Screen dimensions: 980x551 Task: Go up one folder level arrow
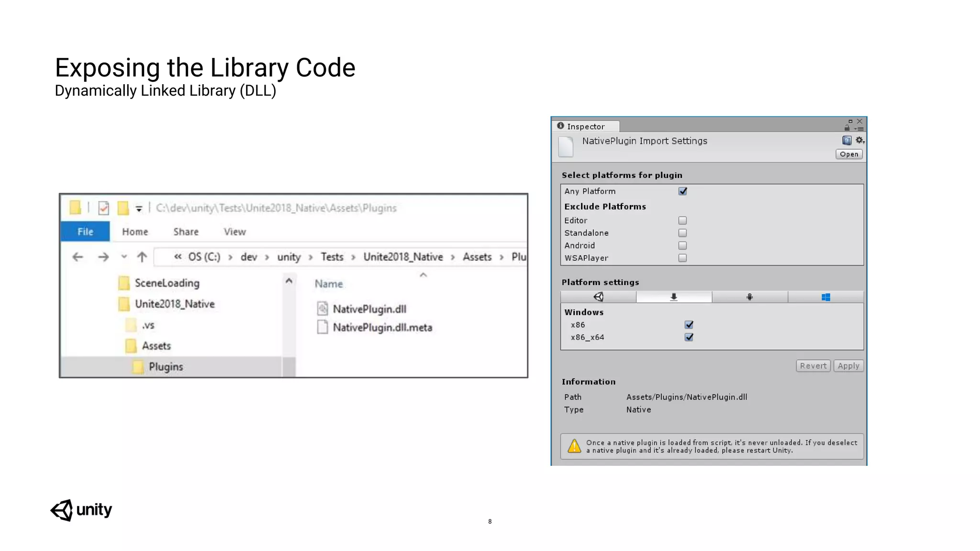(x=142, y=257)
